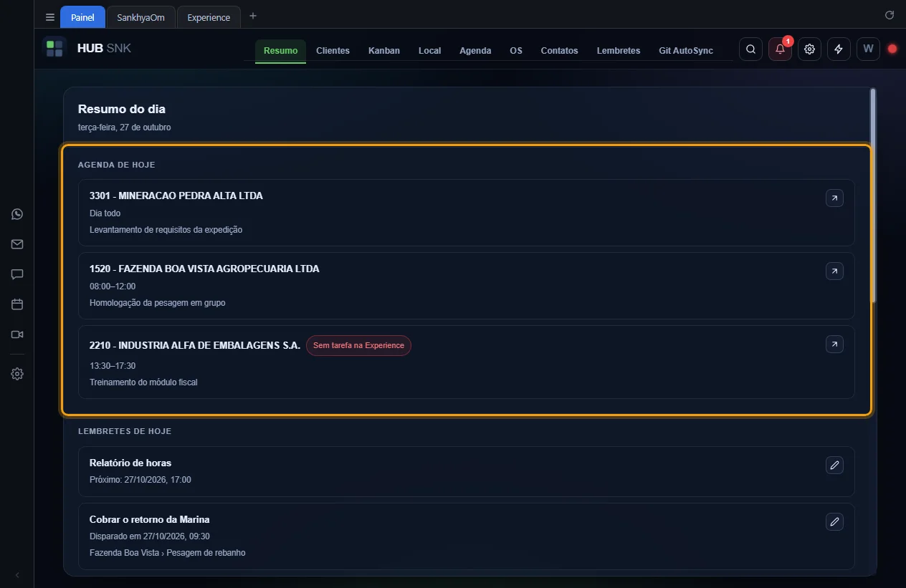Click the Homologação da pesagem em grupo text

click(x=158, y=303)
